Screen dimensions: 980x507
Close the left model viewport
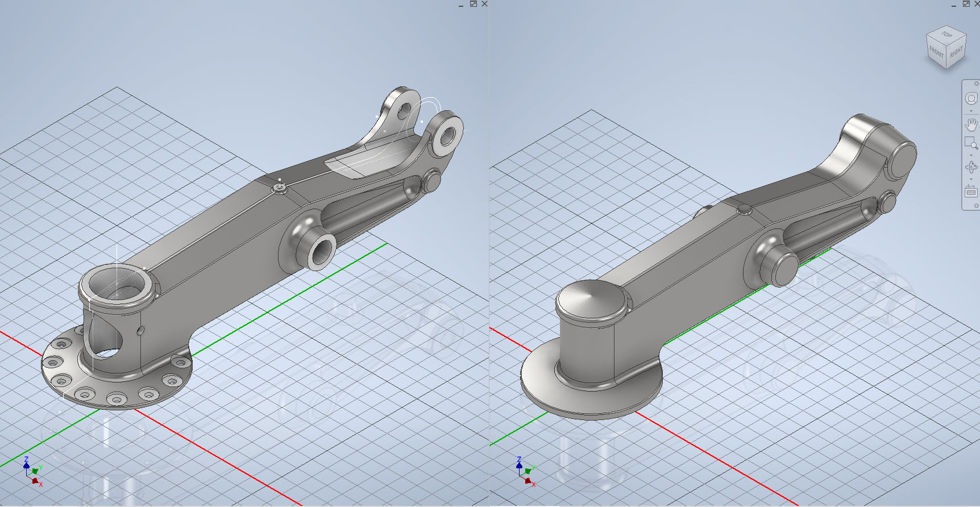point(484,4)
